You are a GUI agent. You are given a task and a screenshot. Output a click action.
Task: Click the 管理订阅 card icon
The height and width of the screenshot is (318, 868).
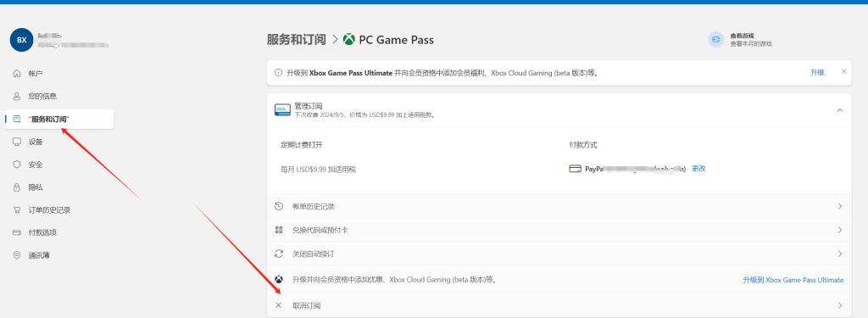coord(282,109)
